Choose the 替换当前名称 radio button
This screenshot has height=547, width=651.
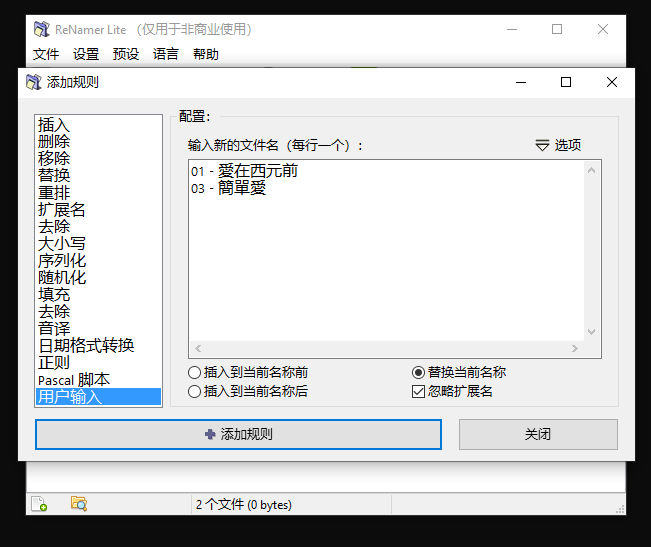coord(419,372)
